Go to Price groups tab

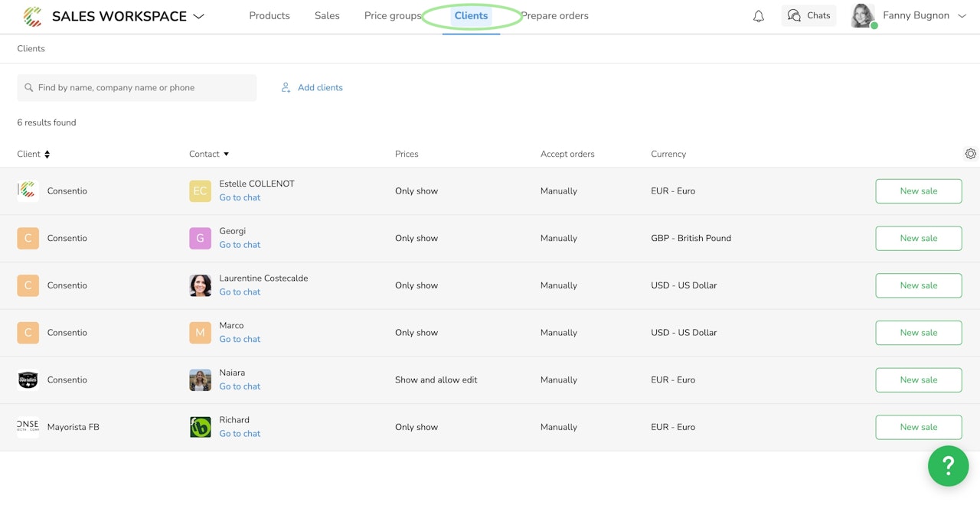pyautogui.click(x=393, y=15)
